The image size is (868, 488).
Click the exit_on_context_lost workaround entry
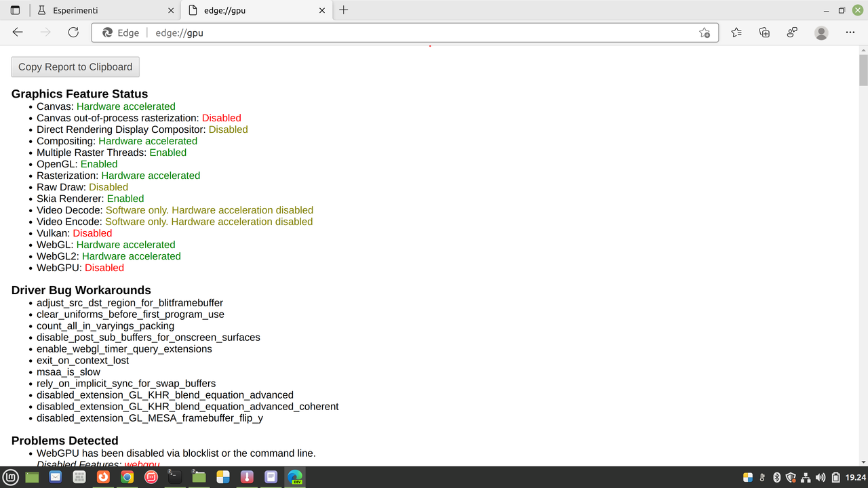(x=83, y=361)
